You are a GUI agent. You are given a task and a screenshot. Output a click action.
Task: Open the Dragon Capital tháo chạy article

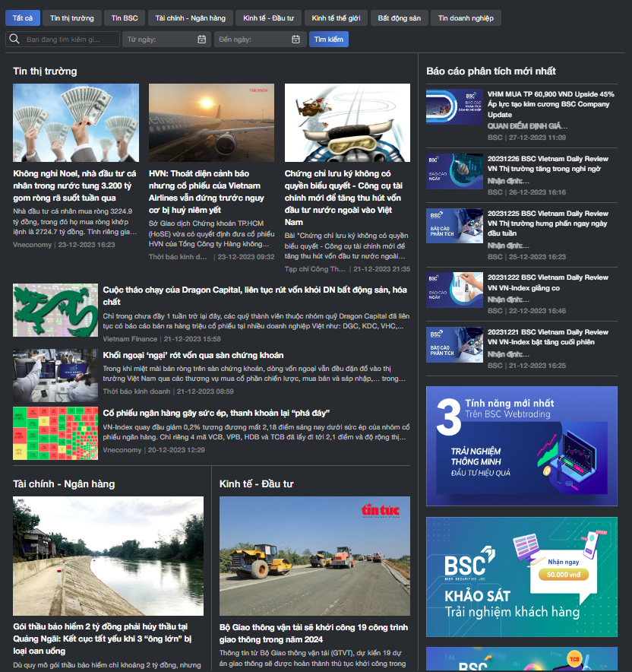coord(254,296)
